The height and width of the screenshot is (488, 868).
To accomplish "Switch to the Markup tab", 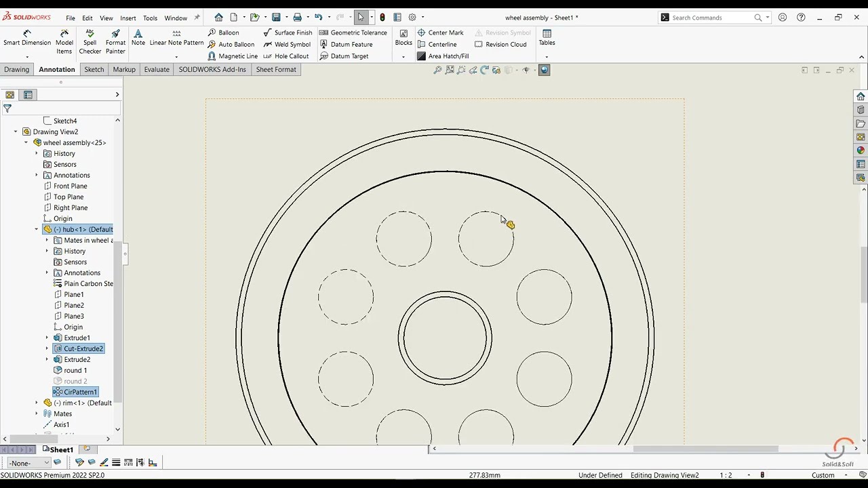I will click(x=124, y=69).
